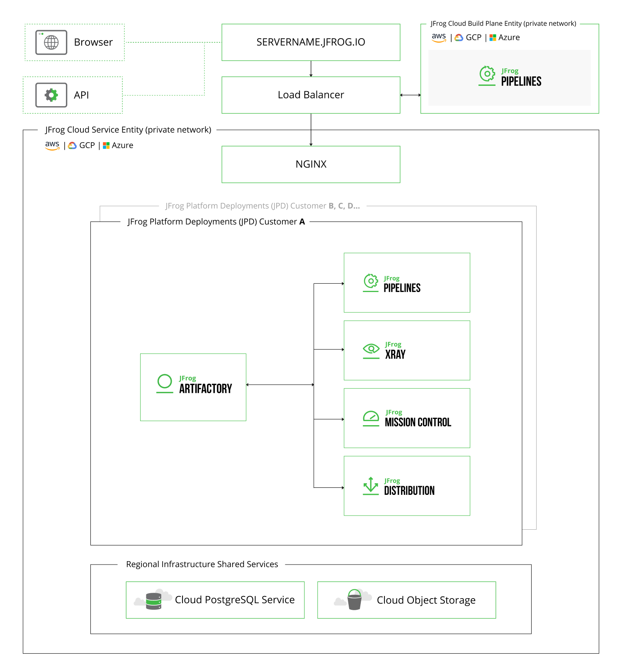
Task: Click the Distribution download arrow icon
Action: pyautogui.click(x=371, y=485)
